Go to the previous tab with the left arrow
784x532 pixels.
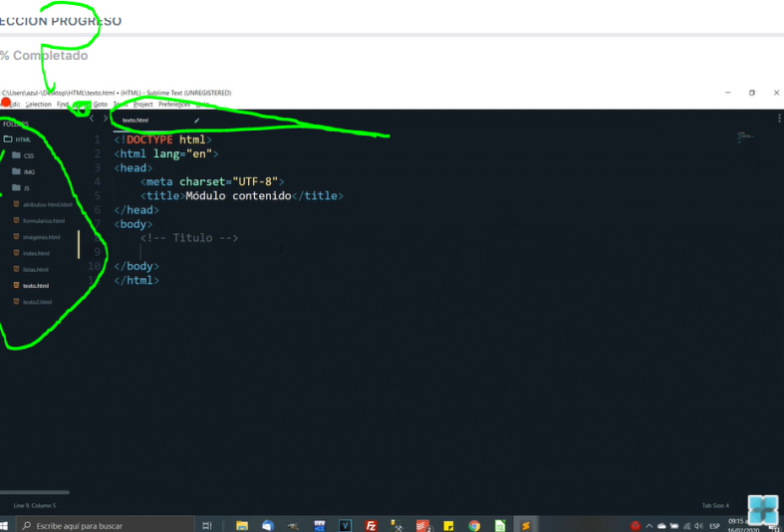[92, 120]
